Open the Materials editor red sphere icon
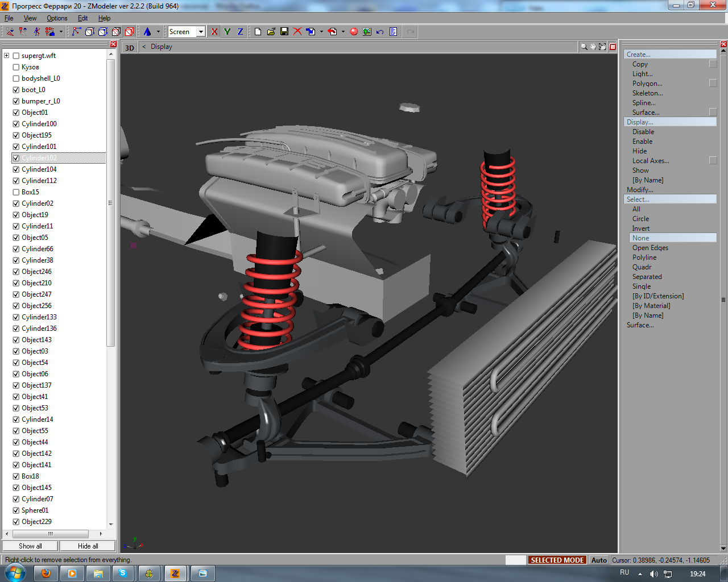This screenshot has height=582, width=728. pyautogui.click(x=354, y=32)
